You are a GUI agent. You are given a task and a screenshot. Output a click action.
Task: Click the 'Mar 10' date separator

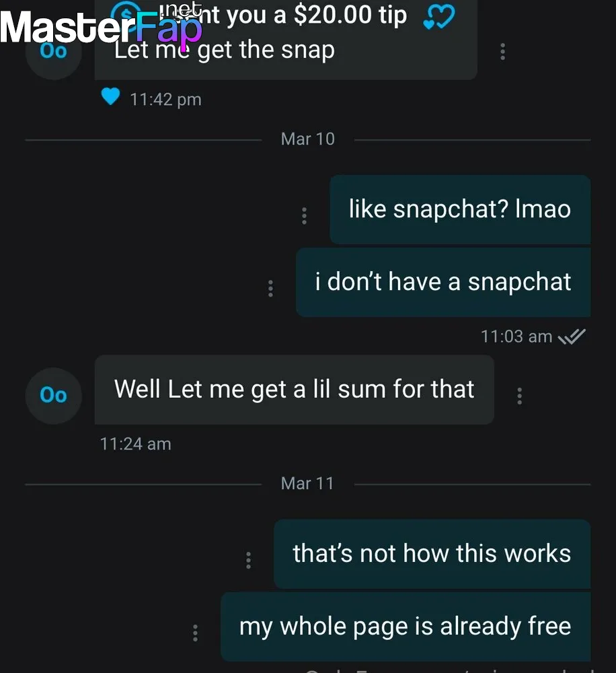(308, 139)
